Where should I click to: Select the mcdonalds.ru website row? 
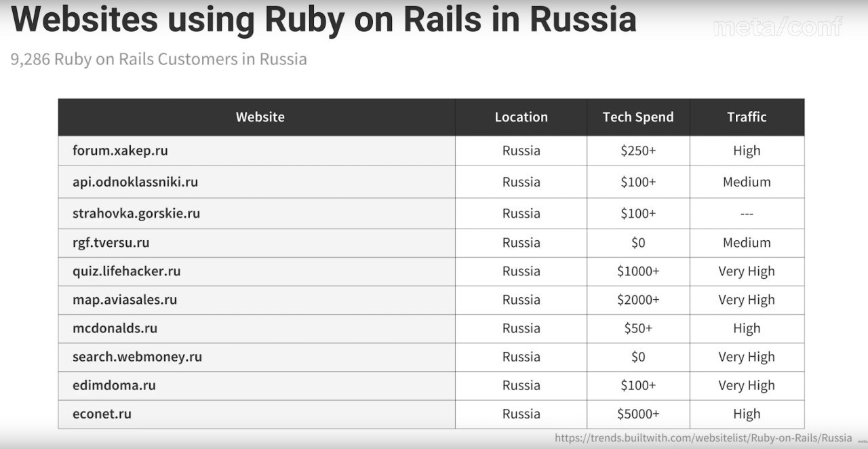click(431, 328)
